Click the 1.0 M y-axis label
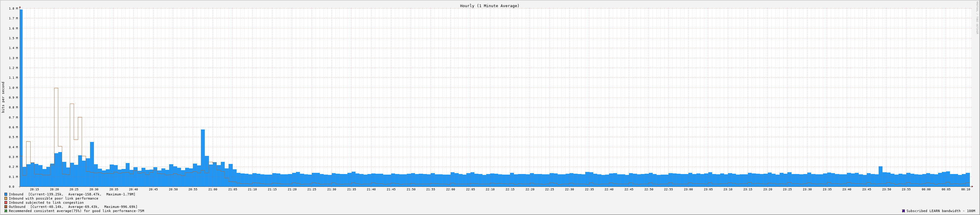This screenshot has width=980, height=215. coord(13,88)
